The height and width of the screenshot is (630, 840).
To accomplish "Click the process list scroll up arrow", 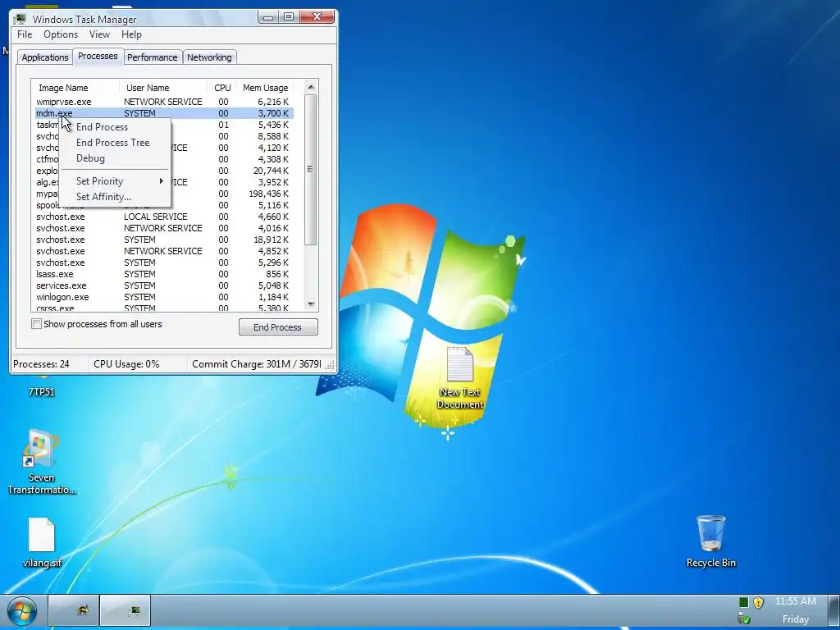I will (311, 87).
